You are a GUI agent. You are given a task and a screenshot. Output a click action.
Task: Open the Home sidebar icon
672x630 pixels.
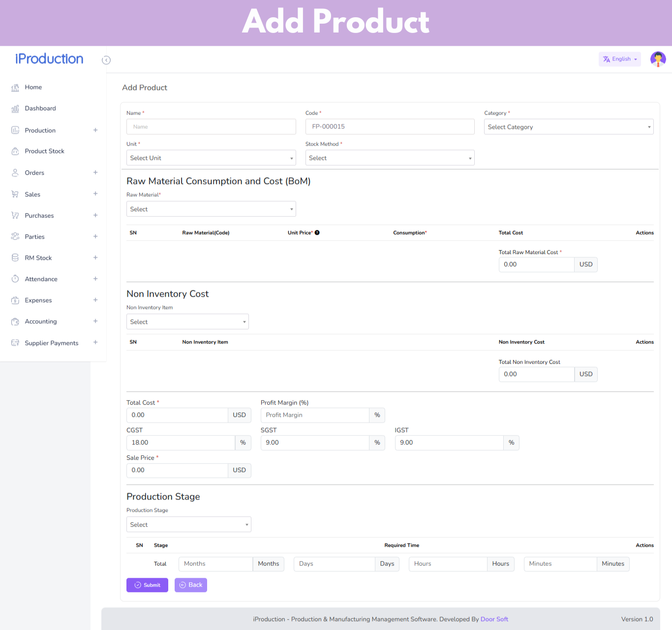[x=15, y=87]
